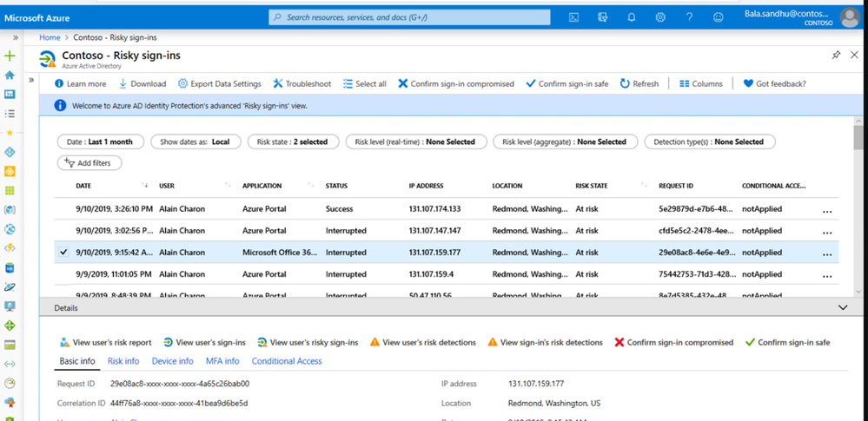868x421 pixels.
Task: Open Export Data Settings
Action: (219, 84)
